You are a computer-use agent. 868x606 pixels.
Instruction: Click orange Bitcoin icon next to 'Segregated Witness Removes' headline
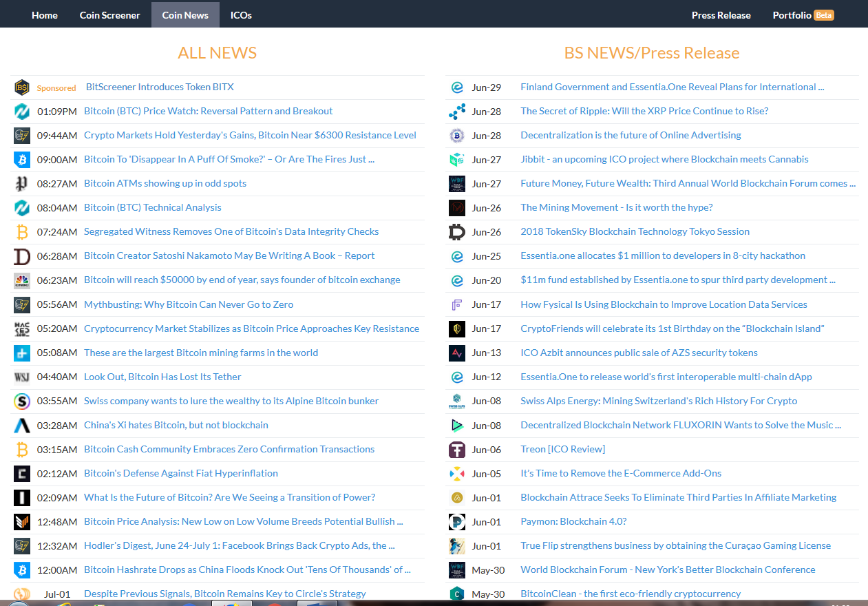[x=22, y=232]
